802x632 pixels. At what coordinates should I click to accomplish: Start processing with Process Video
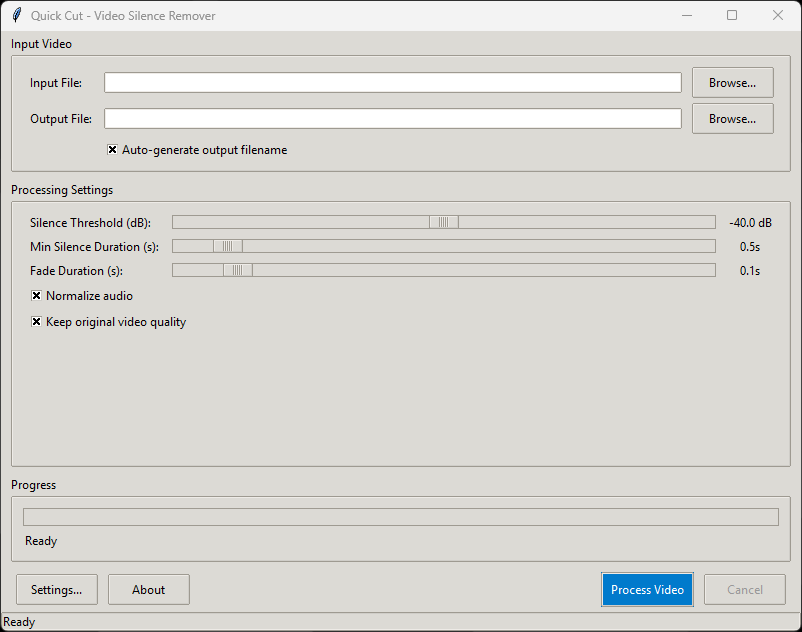click(647, 589)
